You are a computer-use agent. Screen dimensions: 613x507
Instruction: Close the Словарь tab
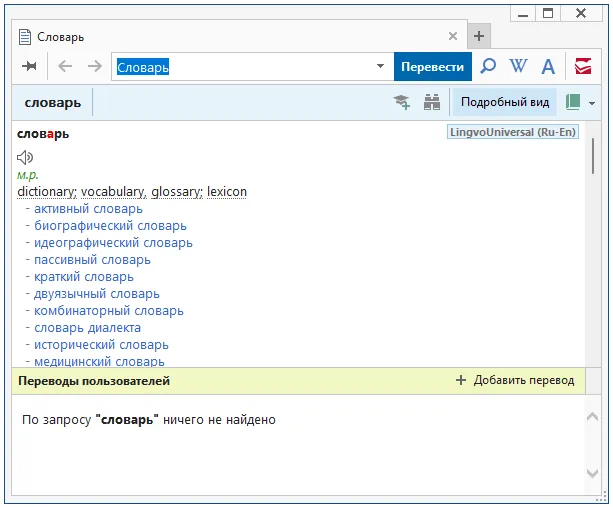(453, 36)
